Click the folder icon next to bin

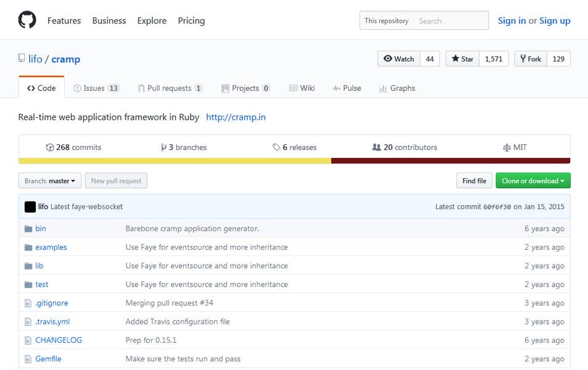[28, 229]
